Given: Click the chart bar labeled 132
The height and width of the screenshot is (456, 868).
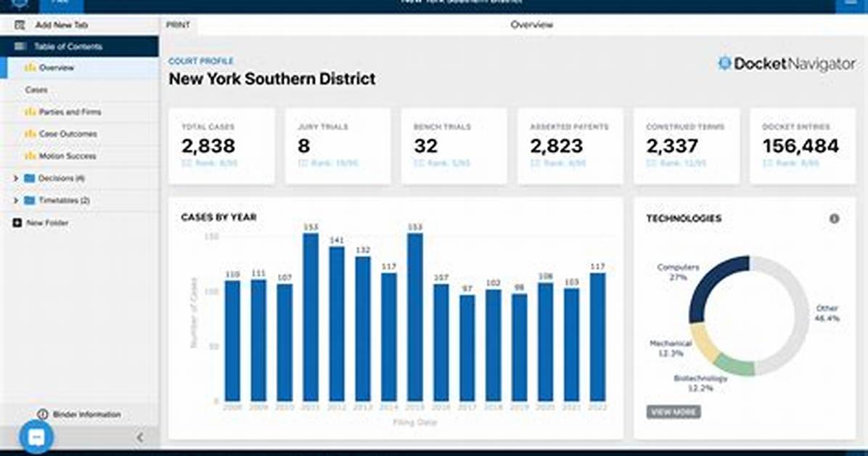Looking at the screenshot, I should click(x=363, y=328).
